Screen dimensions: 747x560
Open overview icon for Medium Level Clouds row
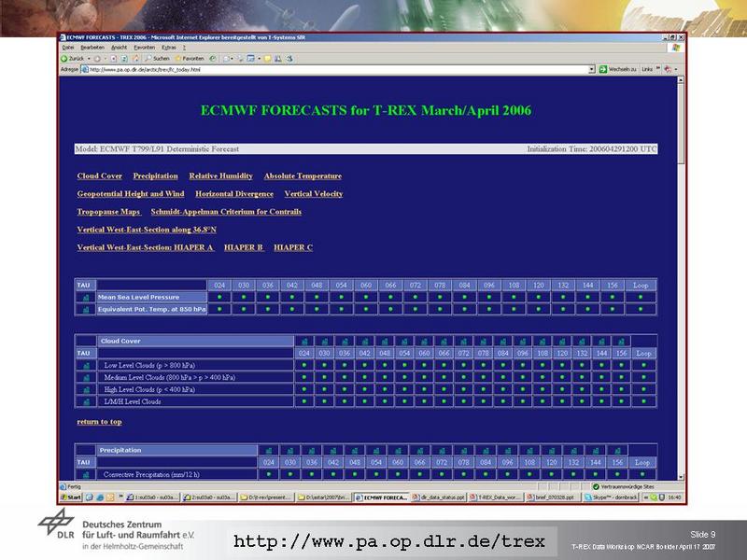coord(86,378)
